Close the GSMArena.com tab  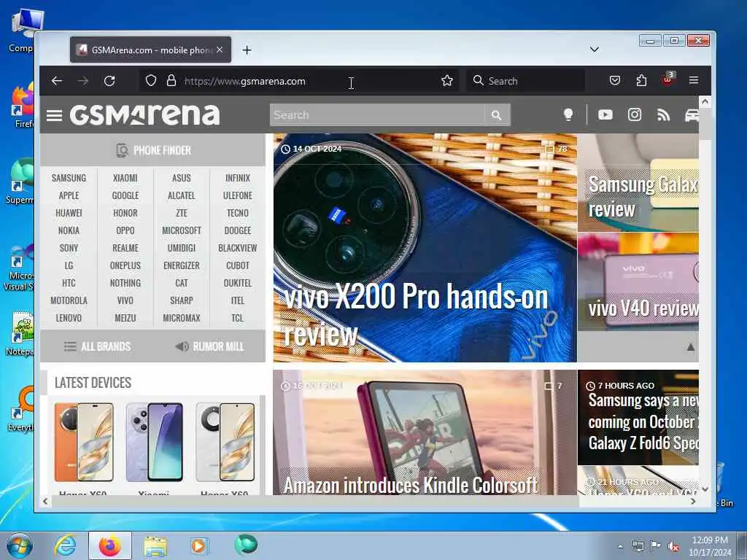pos(220,50)
